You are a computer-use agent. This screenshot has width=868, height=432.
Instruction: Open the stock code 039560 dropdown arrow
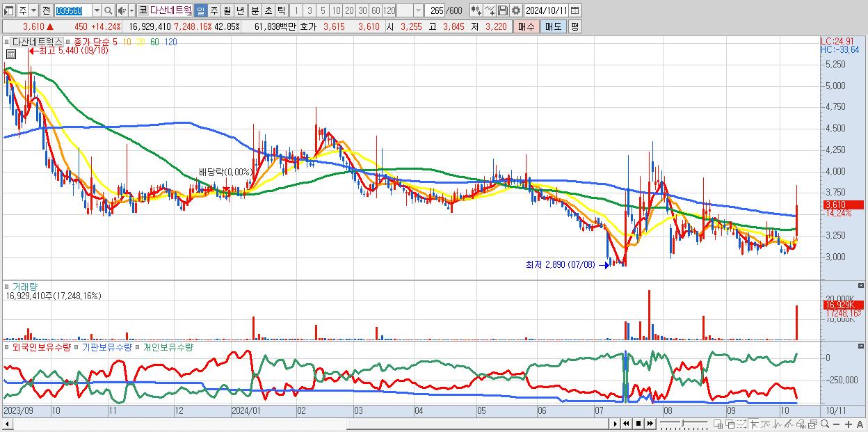click(x=97, y=10)
